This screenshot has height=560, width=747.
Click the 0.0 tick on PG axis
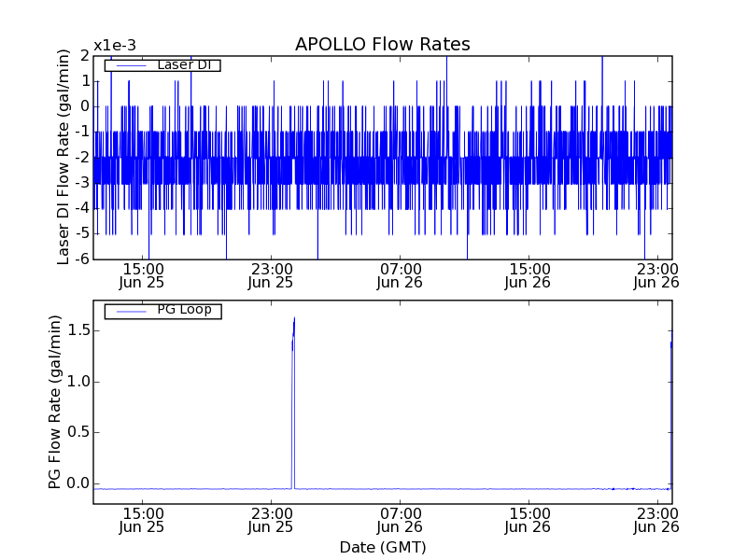[78, 483]
